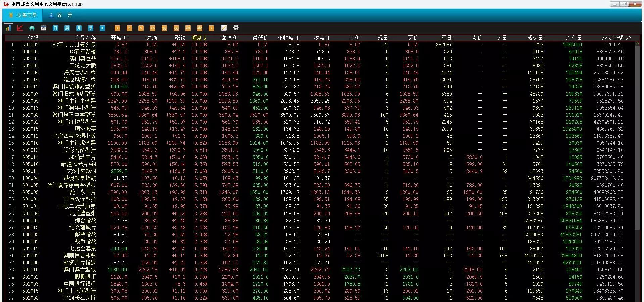Sort by the 最高价 column header
This screenshot has height=302, width=644.
click(230, 38)
